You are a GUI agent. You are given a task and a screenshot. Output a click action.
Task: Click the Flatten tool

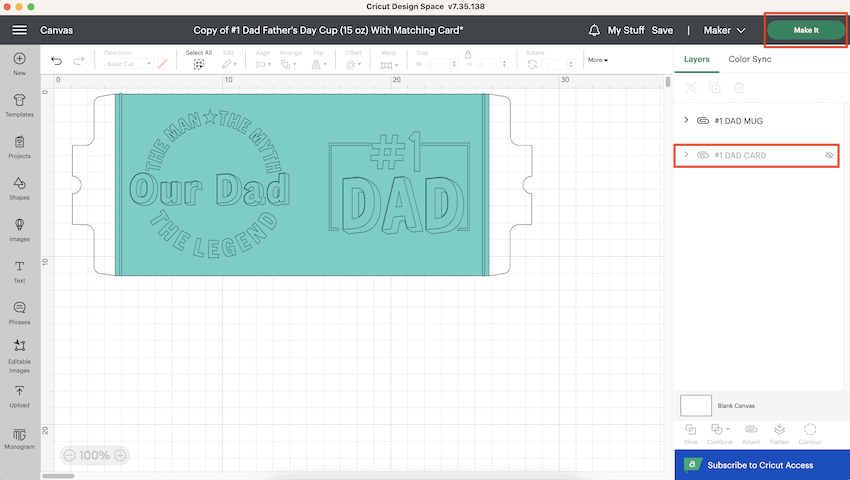click(x=780, y=433)
